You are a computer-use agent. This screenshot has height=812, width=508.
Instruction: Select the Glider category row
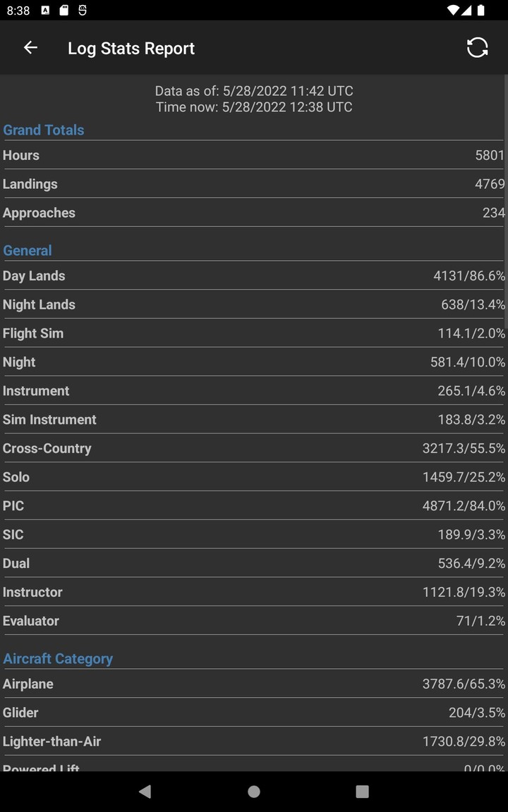pyautogui.click(x=254, y=713)
